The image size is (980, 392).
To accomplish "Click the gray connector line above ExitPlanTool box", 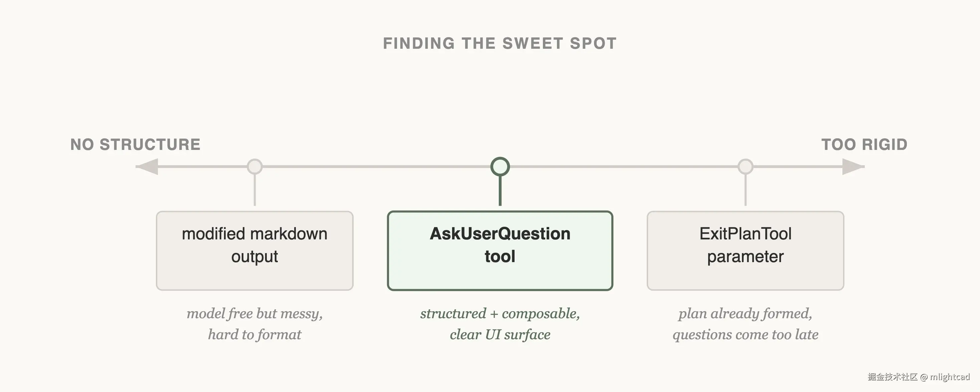I will click(x=745, y=190).
